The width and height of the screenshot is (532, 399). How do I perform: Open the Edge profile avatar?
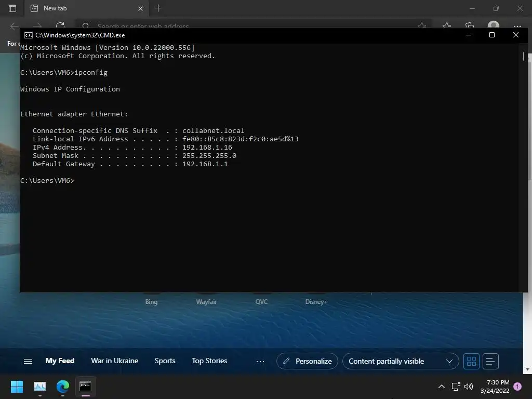[x=494, y=25]
